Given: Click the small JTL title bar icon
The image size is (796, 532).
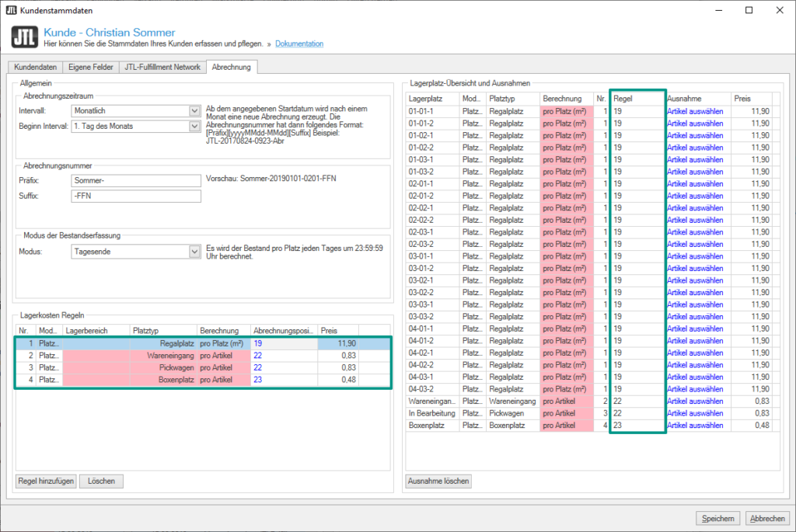Looking at the screenshot, I should [12, 10].
